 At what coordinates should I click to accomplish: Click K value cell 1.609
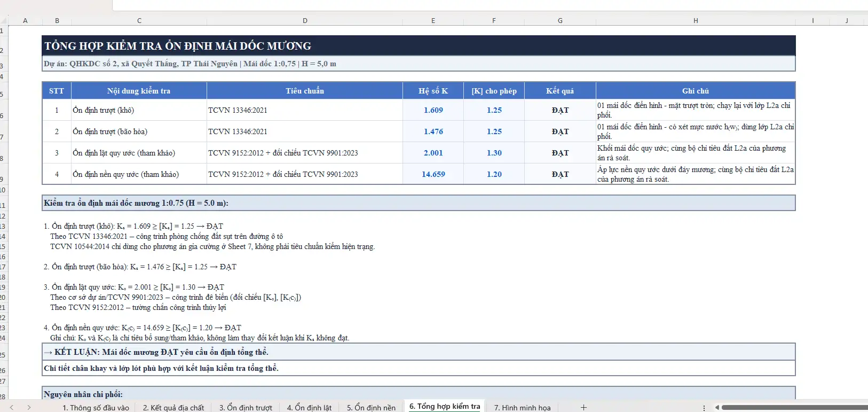[x=433, y=110]
